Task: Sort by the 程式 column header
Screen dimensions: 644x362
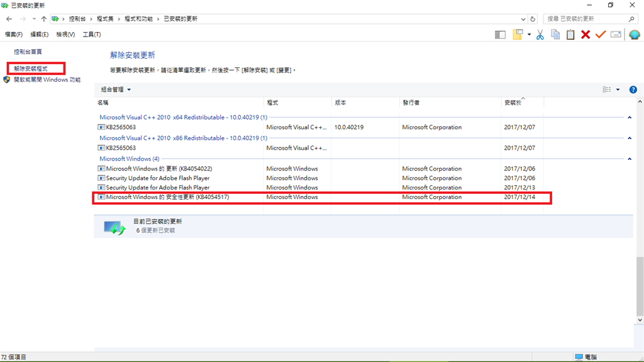Action: (297, 103)
